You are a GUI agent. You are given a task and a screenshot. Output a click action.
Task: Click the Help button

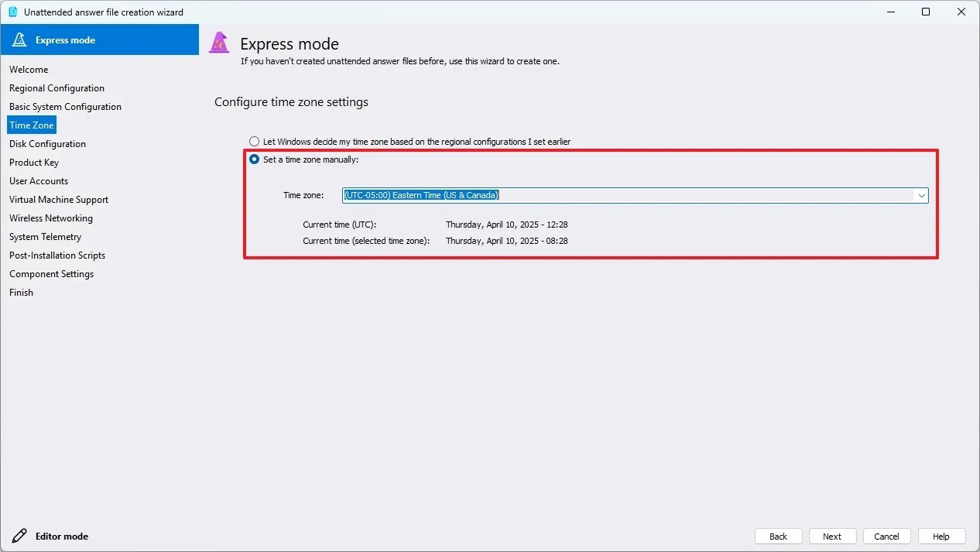tap(941, 536)
